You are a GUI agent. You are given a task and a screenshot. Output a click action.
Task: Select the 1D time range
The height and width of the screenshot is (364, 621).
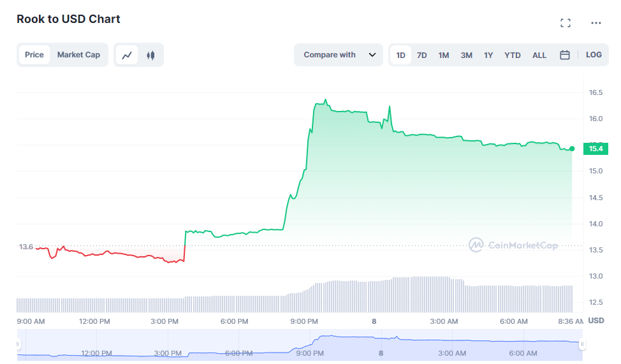[x=400, y=55]
